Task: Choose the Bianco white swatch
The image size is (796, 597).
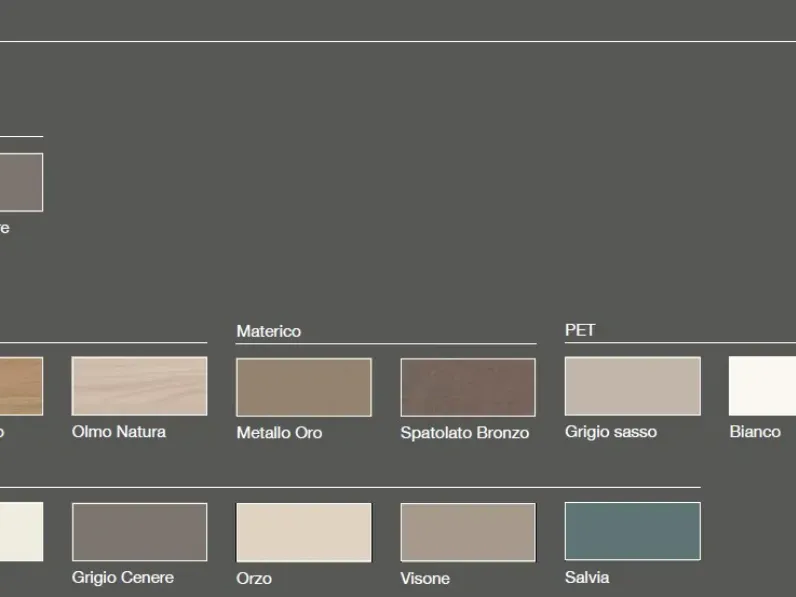Action: [x=762, y=386]
